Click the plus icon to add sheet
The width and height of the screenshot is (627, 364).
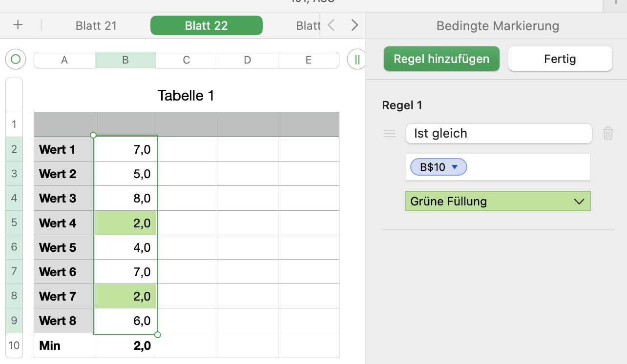tap(18, 25)
